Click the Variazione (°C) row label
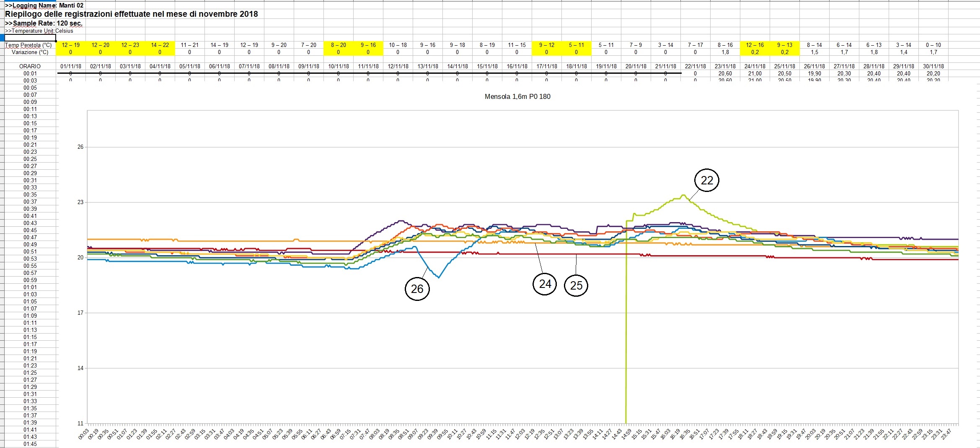Viewport: 980px width, 448px height. (30, 52)
